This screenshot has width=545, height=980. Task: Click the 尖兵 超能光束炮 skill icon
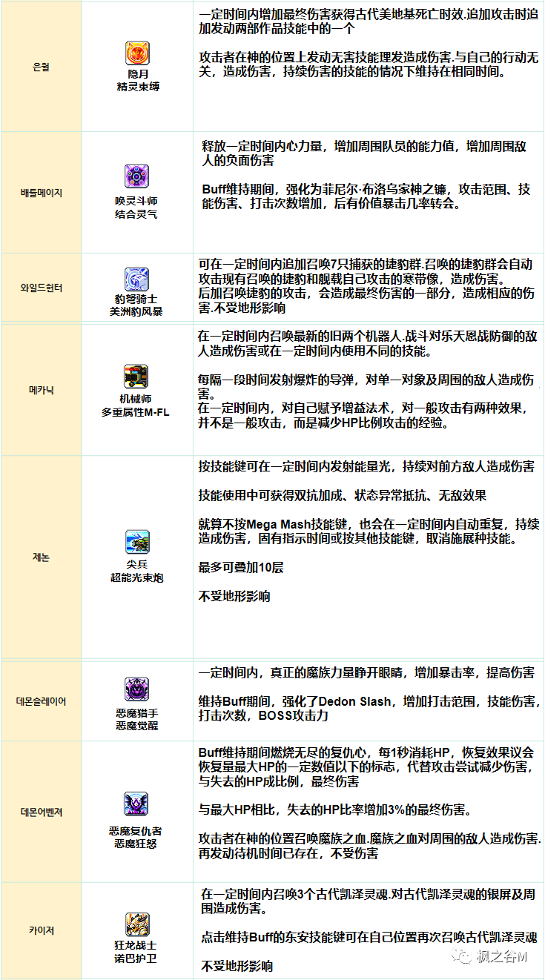pyautogui.click(x=136, y=543)
